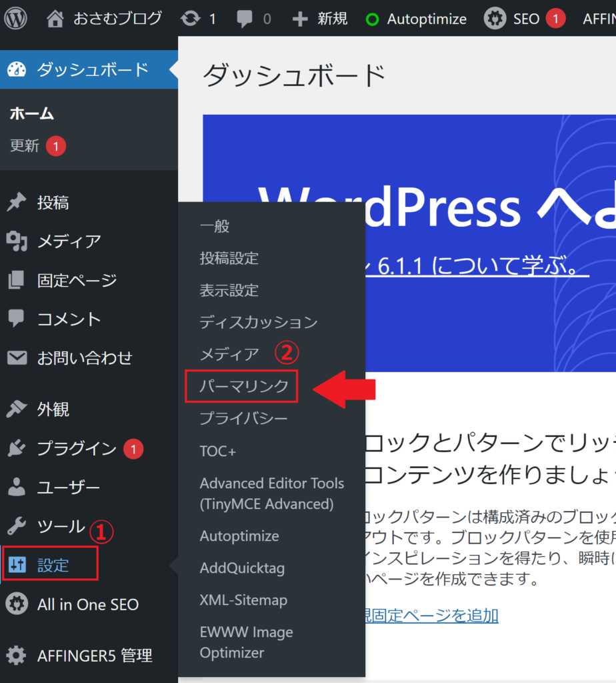Select AddQuicktag in settings submenu
616x683 pixels.
(243, 568)
